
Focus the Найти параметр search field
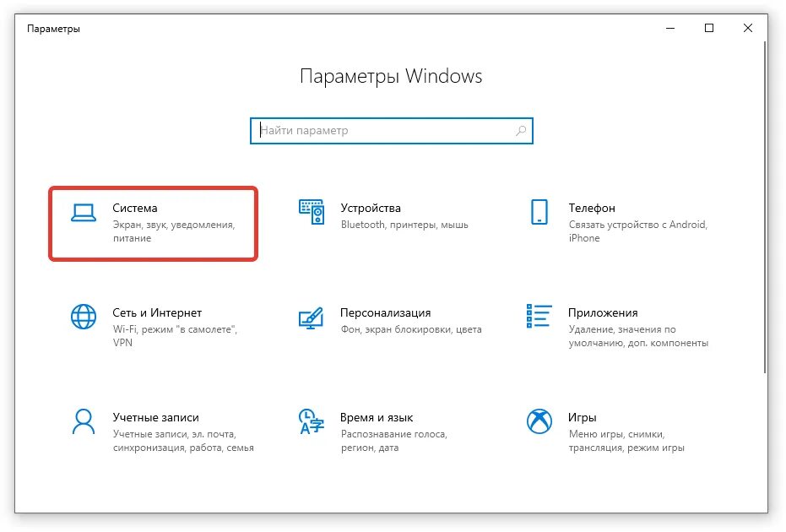(x=392, y=131)
